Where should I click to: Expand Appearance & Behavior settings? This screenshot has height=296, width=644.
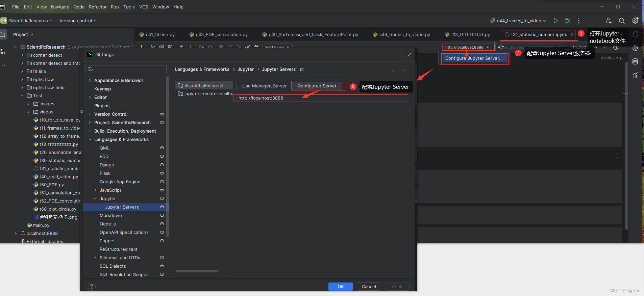[90, 80]
